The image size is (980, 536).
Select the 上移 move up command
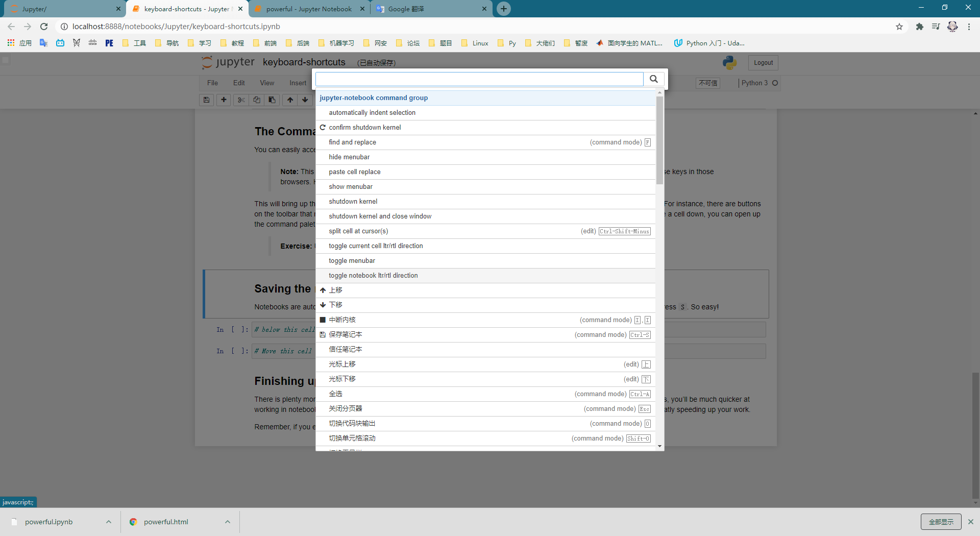pos(485,290)
